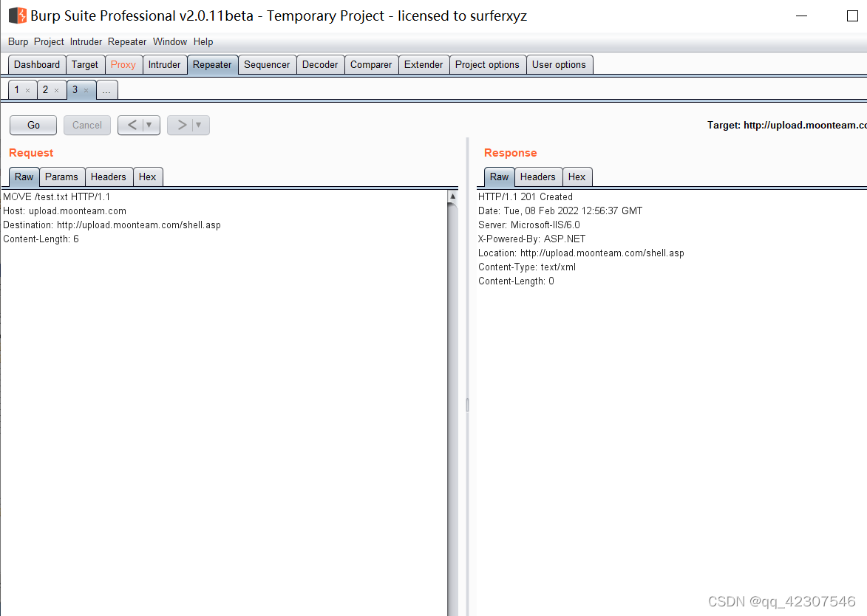Select the Response Hex tab
Image resolution: width=867 pixels, height=616 pixels.
pos(577,177)
